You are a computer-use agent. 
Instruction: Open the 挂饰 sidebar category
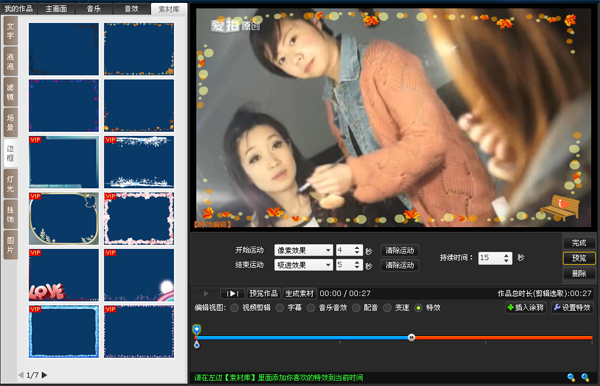point(10,214)
